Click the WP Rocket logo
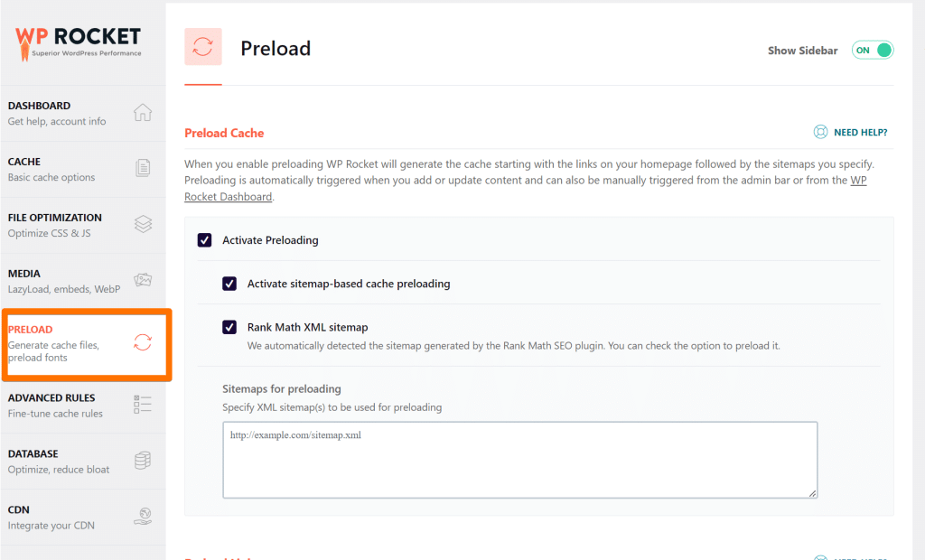 click(x=79, y=41)
